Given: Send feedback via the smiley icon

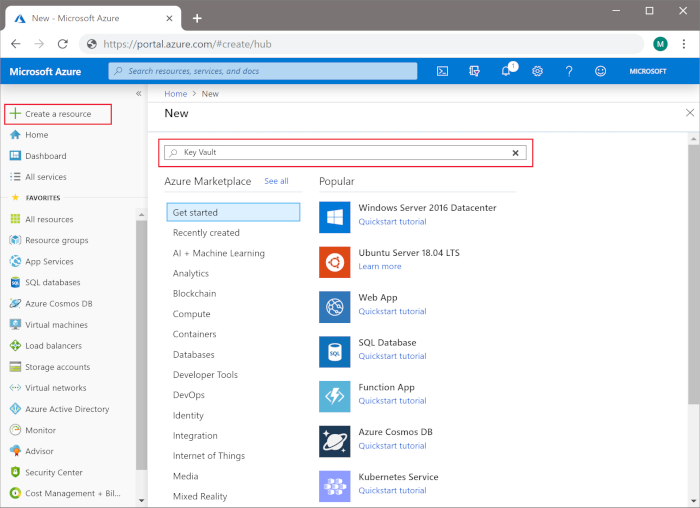Looking at the screenshot, I should coord(600,71).
